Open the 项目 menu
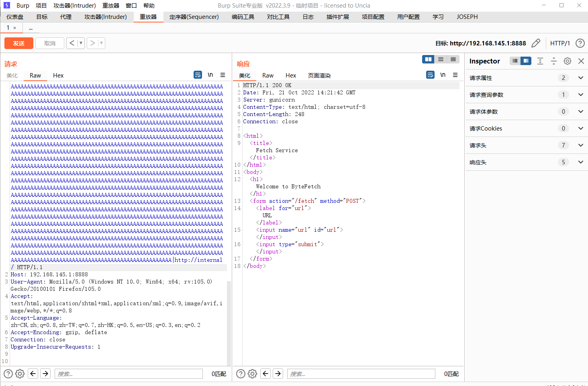 click(x=41, y=6)
